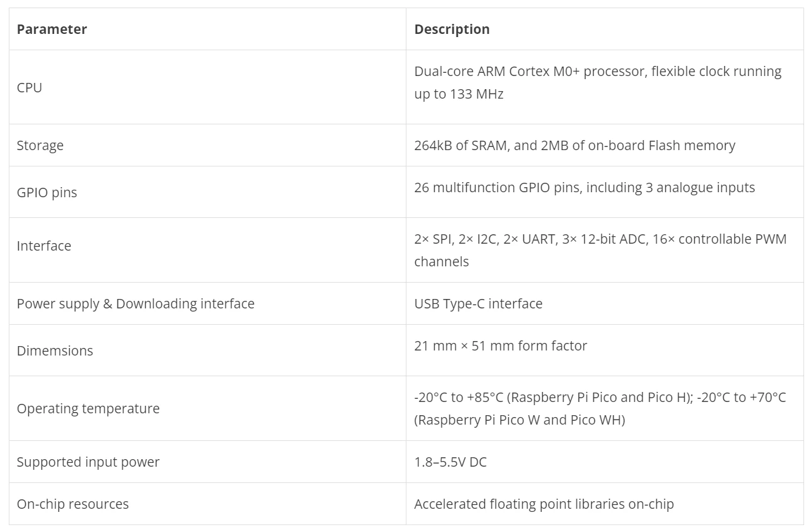
Task: Select the Supported input power cell
Action: click(x=88, y=462)
